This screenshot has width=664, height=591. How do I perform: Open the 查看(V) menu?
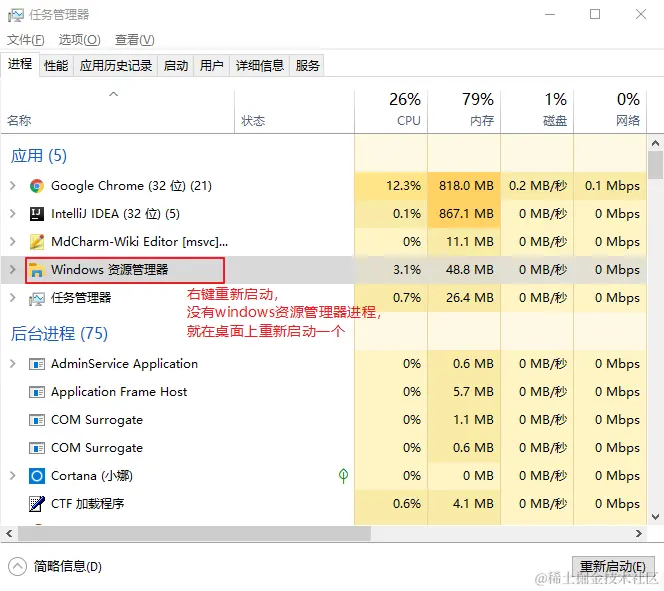tap(135, 40)
